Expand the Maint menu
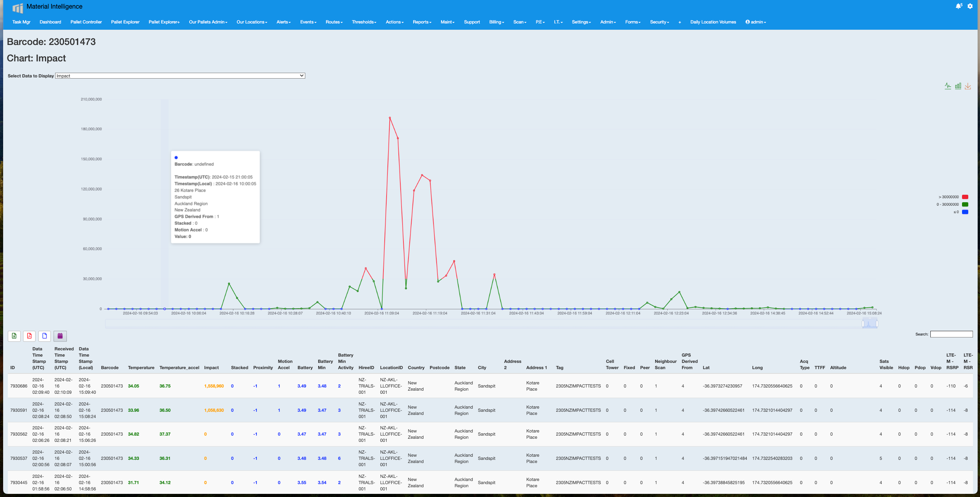 (x=447, y=22)
